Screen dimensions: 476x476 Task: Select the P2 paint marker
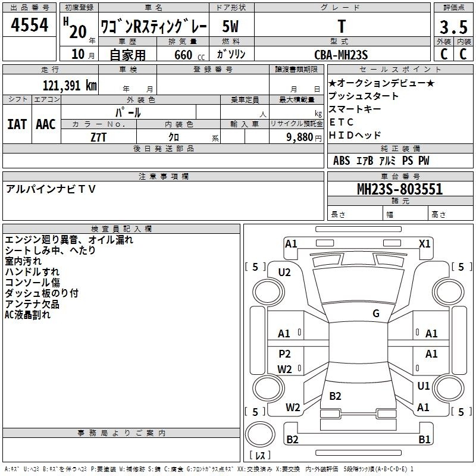[285, 354]
